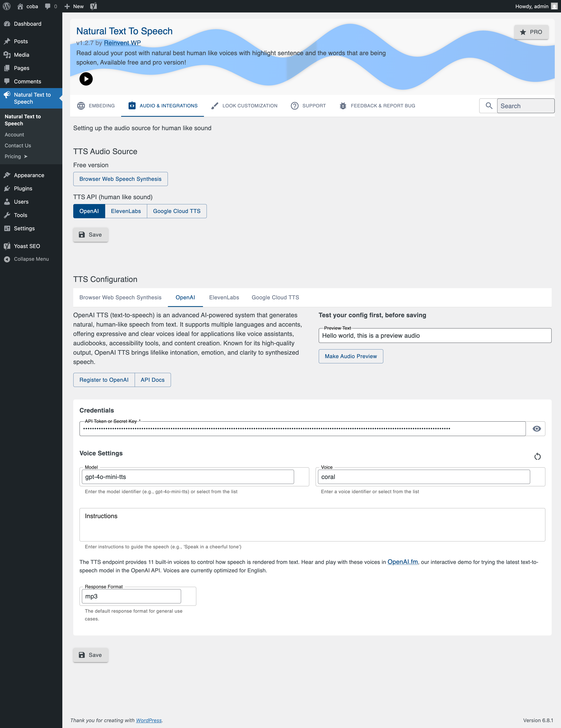
Task: Open ElevenLabs configuration tab
Action: pyautogui.click(x=224, y=297)
